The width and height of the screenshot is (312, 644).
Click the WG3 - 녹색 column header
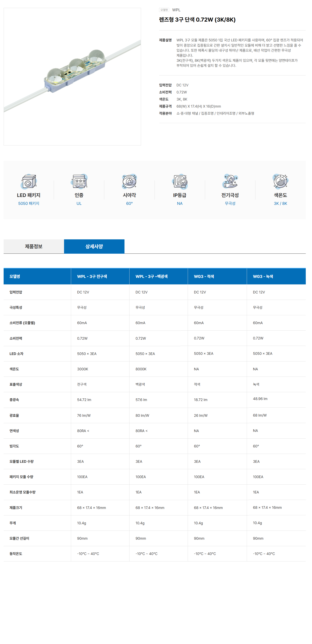[263, 276]
